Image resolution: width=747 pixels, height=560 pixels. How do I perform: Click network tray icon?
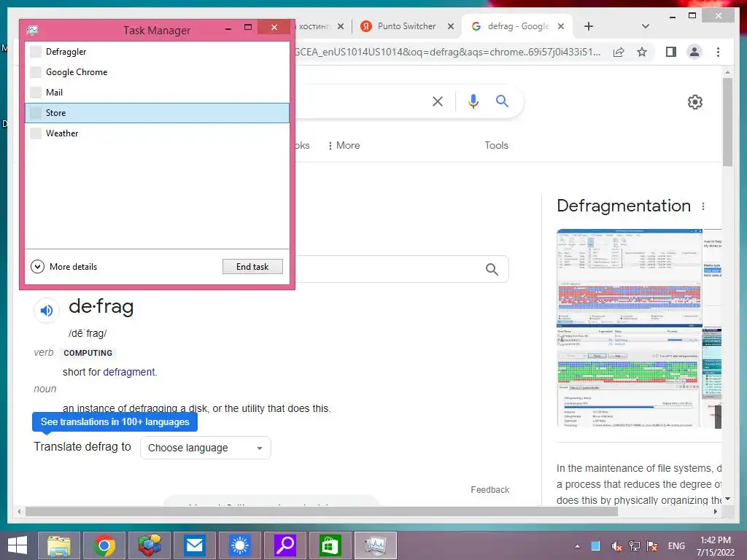pyautogui.click(x=634, y=546)
